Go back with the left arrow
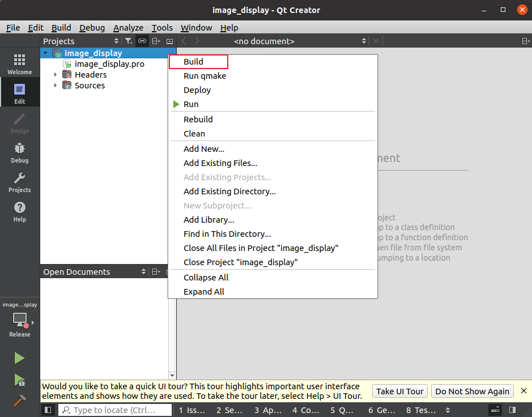The image size is (532, 417). [x=184, y=41]
